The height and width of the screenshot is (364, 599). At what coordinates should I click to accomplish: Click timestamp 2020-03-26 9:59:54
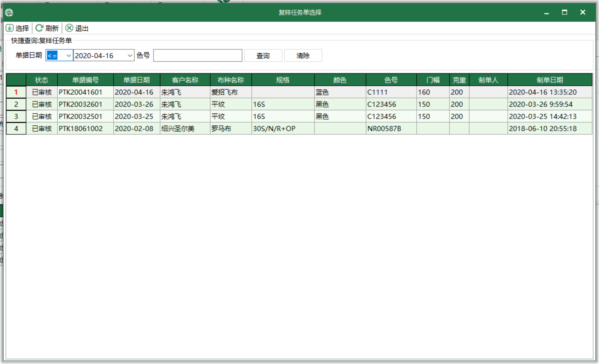[x=550, y=104]
